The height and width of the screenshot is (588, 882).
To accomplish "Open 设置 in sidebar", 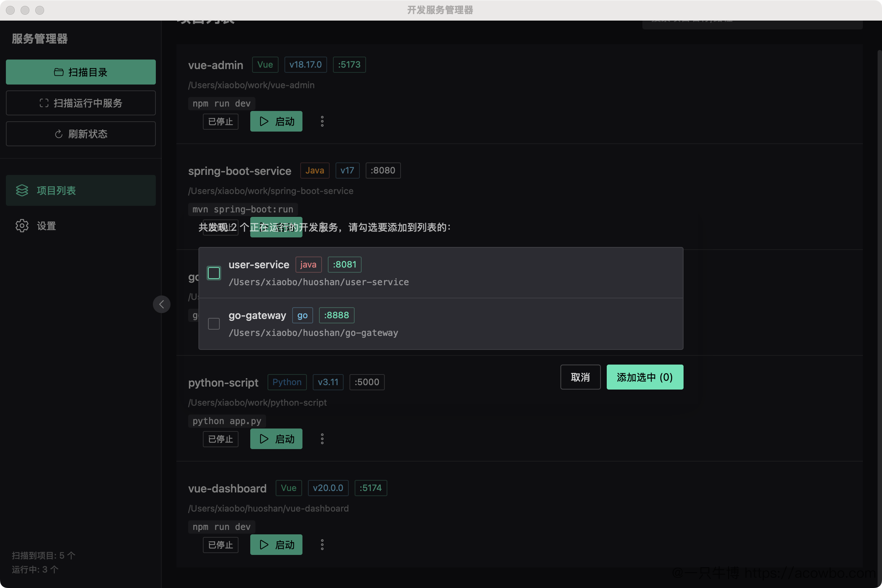I will pyautogui.click(x=80, y=226).
